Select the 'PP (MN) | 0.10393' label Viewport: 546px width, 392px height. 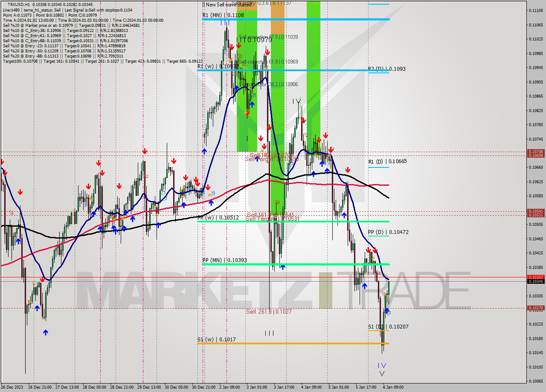(x=224, y=260)
